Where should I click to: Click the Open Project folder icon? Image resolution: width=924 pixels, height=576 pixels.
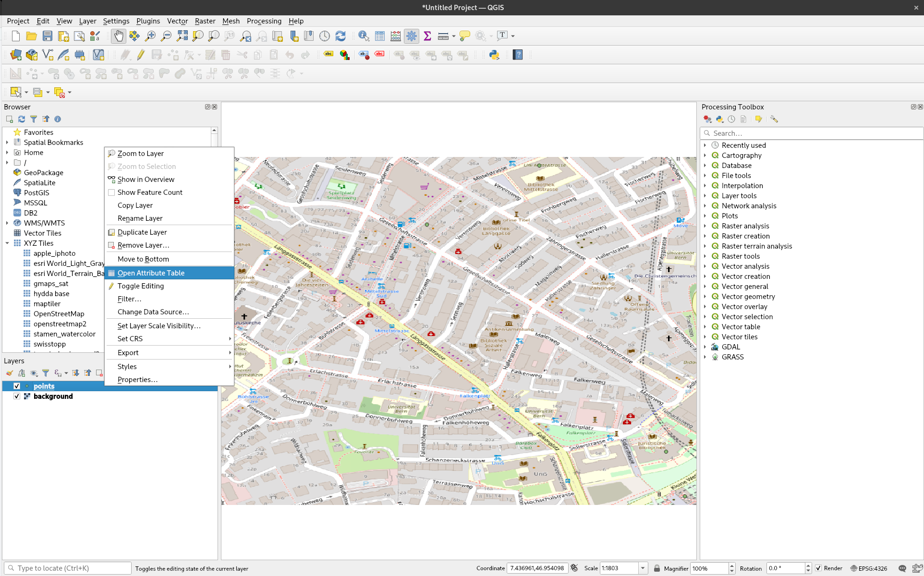[x=31, y=36]
